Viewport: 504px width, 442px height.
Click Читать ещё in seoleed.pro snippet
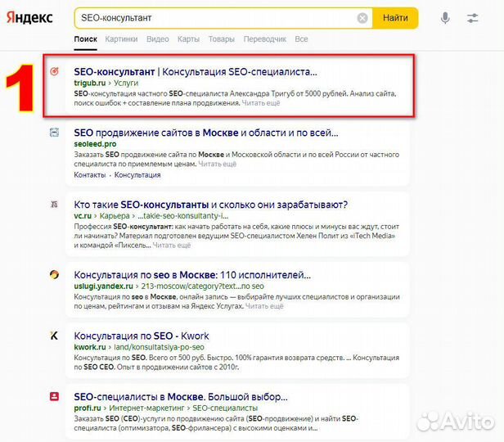coord(217,164)
